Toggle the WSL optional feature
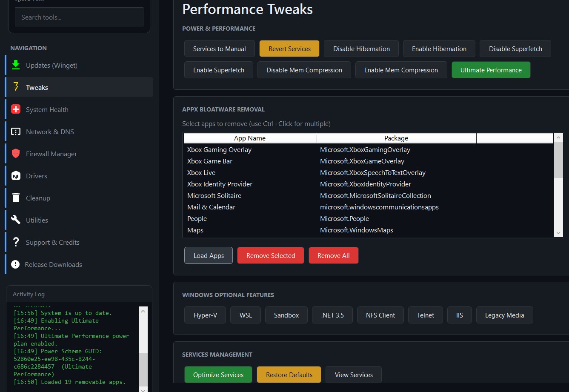This screenshot has height=392, width=569. [x=245, y=315]
